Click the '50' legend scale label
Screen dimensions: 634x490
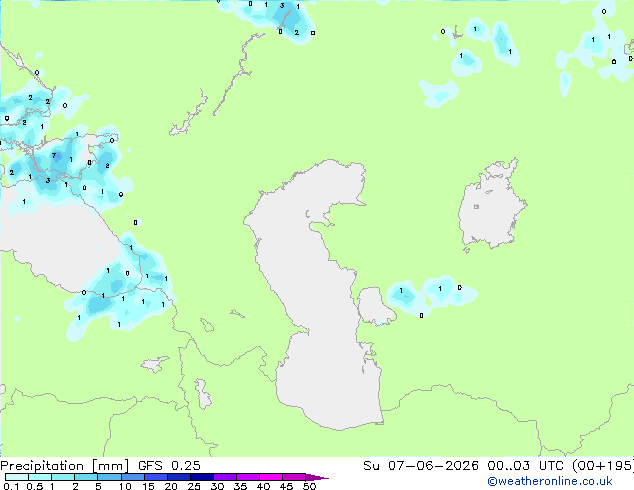(310, 486)
